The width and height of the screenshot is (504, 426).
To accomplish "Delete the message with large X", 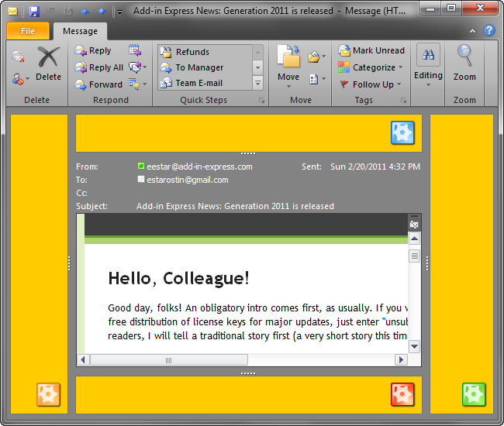I will click(48, 64).
